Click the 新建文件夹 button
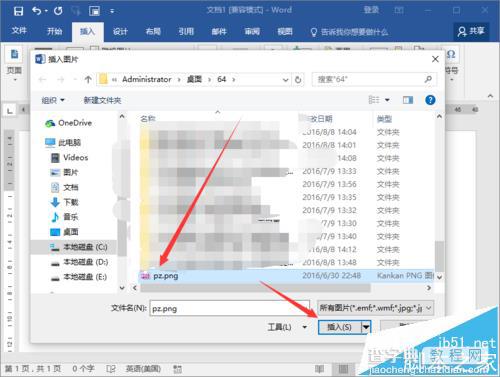Screen dimensions: 500x377 (102, 100)
